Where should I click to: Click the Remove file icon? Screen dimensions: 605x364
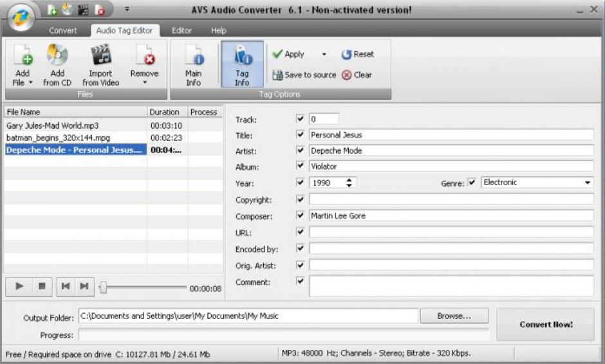(x=144, y=57)
